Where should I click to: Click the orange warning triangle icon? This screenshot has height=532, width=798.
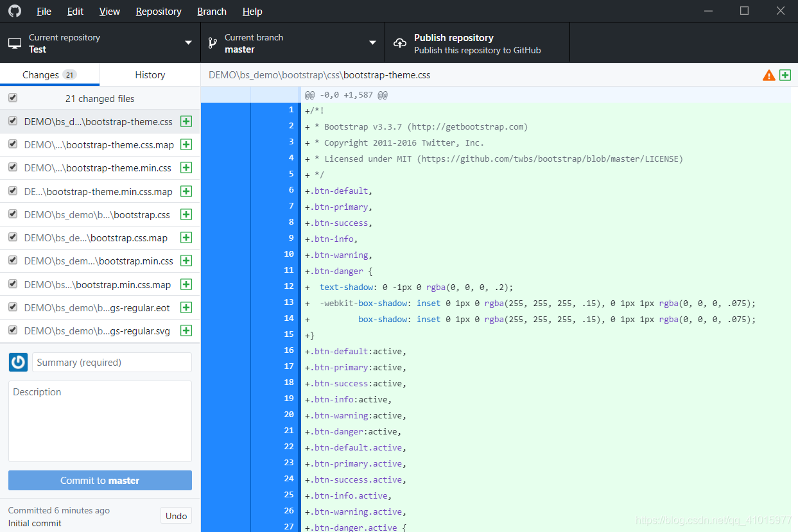[768, 75]
